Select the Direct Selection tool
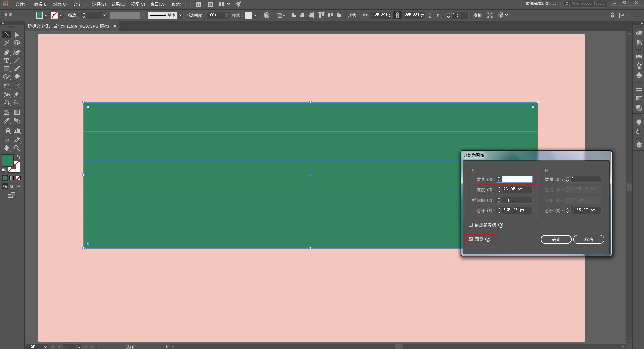Image resolution: width=644 pixels, height=349 pixels. tap(17, 35)
